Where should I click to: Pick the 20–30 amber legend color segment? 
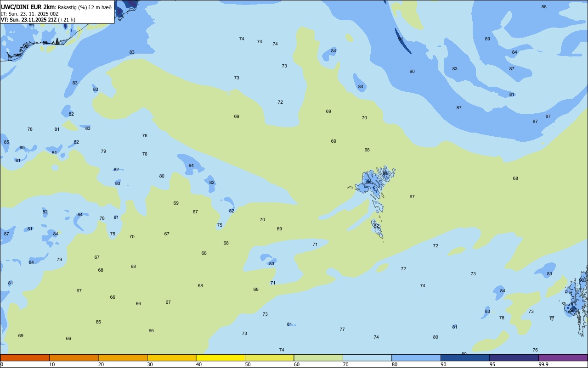(x=123, y=358)
